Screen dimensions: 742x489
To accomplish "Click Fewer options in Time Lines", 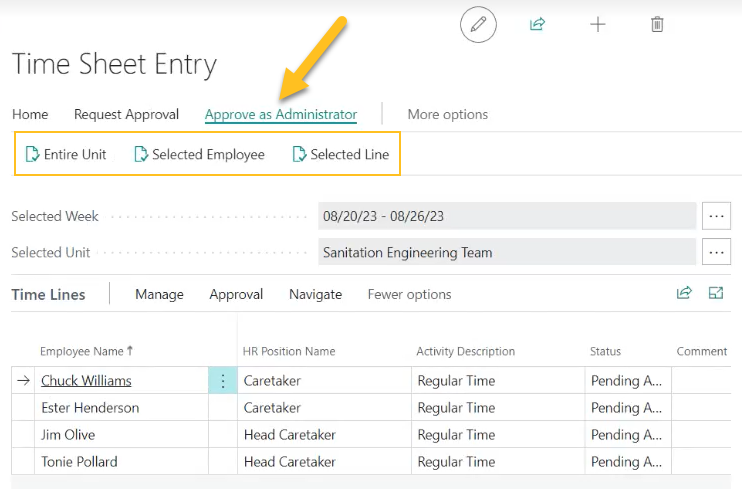I will pos(409,294).
